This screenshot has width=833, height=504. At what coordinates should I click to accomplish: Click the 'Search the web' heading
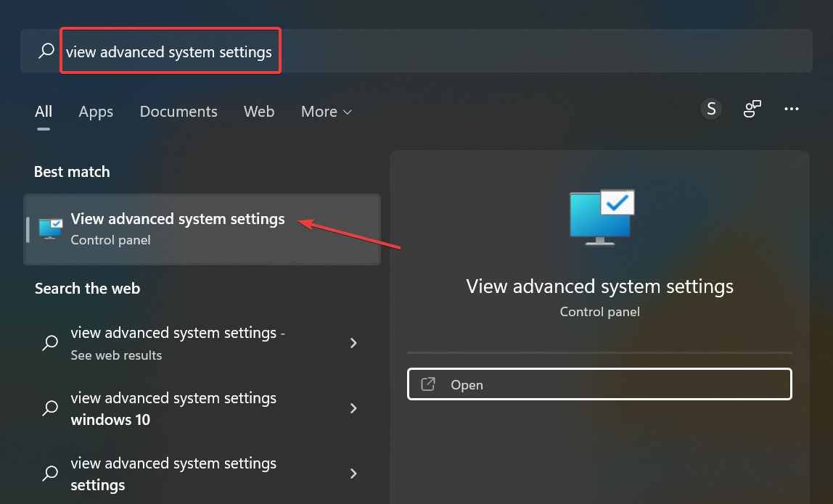[88, 289]
